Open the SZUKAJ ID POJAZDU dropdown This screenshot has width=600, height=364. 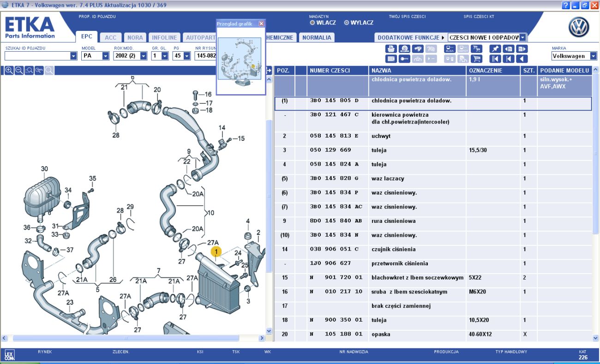click(x=73, y=56)
